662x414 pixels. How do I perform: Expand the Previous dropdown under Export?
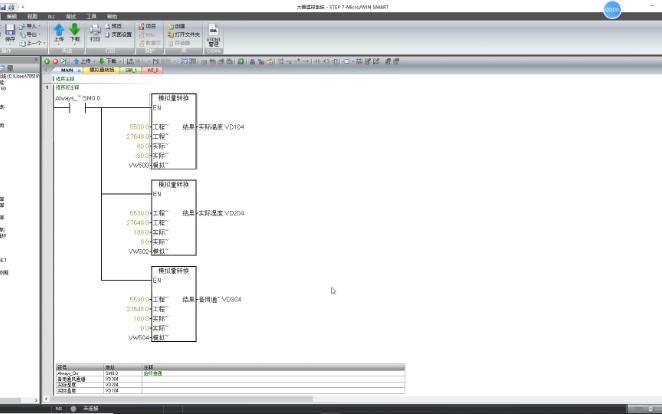pyautogui.click(x=45, y=43)
